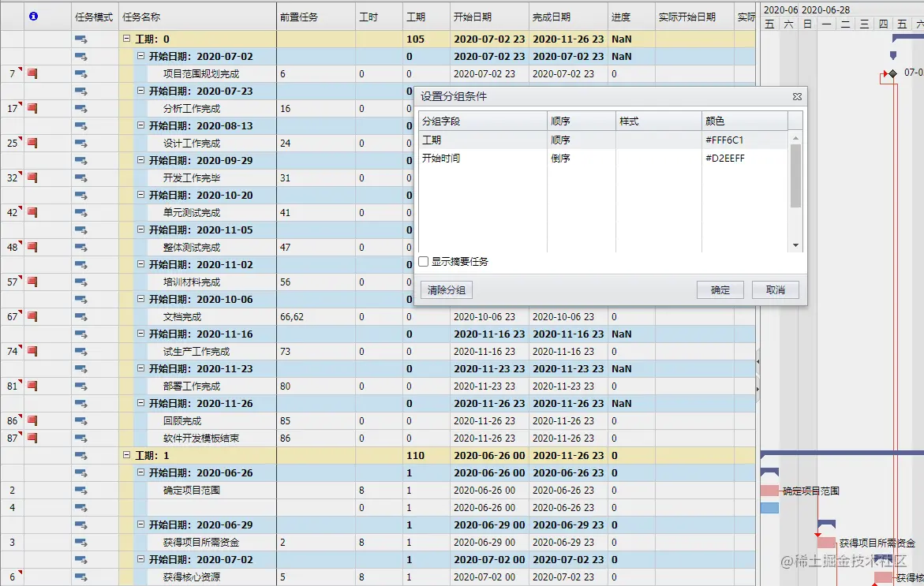Screen dimensions: 924x586
Task: Click the milestone diamond in Gantt chart
Action: pos(892,73)
